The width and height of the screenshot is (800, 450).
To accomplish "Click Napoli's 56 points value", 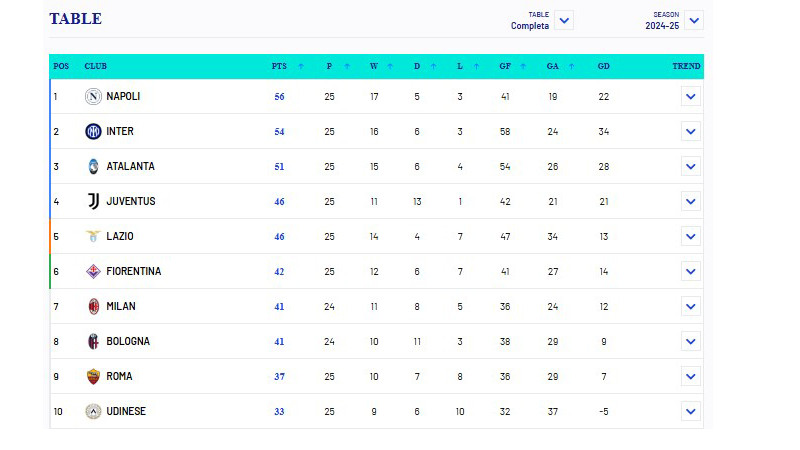I will tap(279, 97).
